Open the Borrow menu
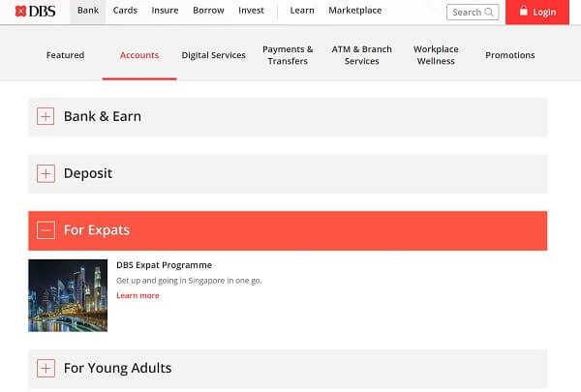581x392 pixels. pos(208,11)
